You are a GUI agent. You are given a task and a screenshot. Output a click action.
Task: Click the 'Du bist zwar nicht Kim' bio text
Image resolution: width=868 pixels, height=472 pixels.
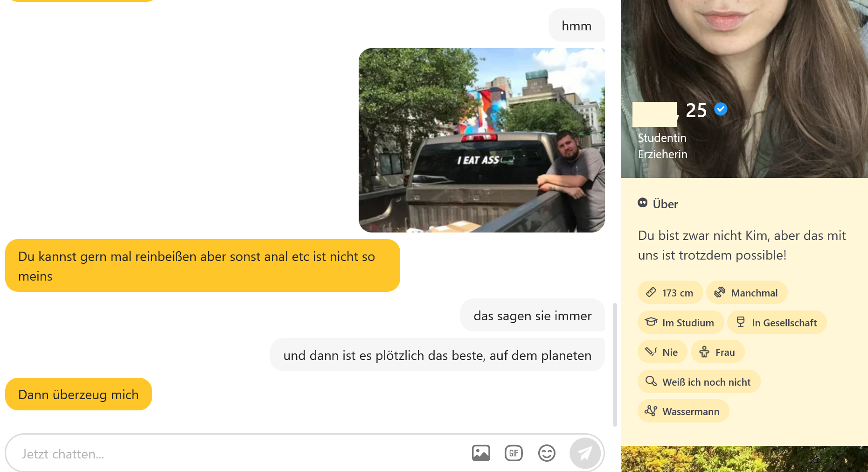pyautogui.click(x=742, y=245)
